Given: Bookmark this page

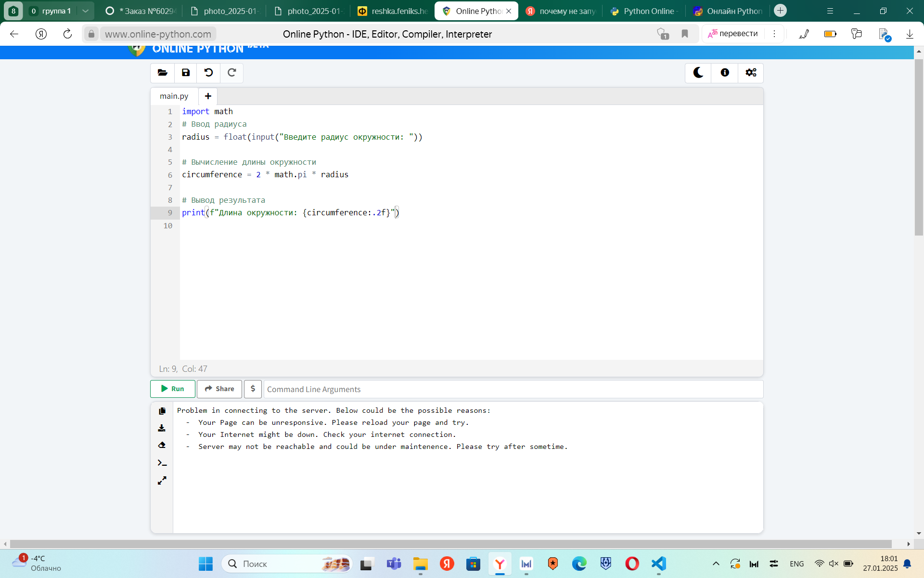Looking at the screenshot, I should click(685, 34).
